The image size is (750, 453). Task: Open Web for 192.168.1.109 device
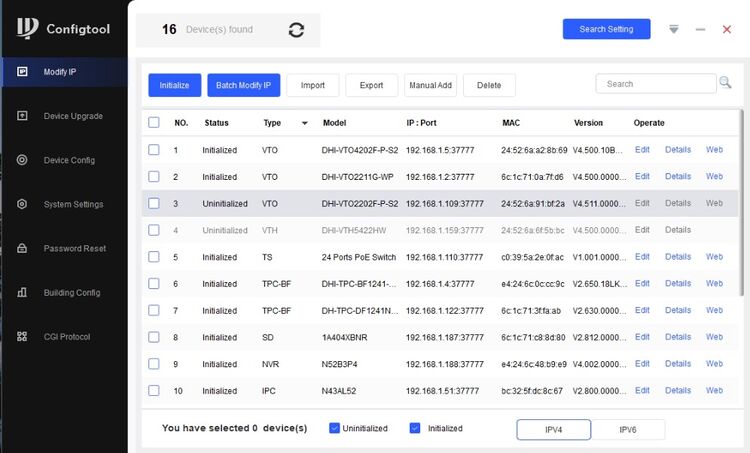[x=714, y=203]
